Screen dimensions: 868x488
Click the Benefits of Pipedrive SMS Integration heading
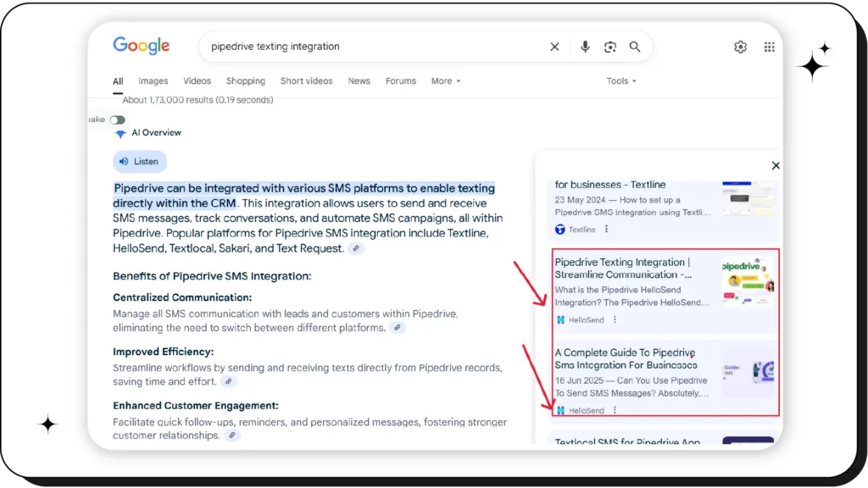pyautogui.click(x=212, y=276)
